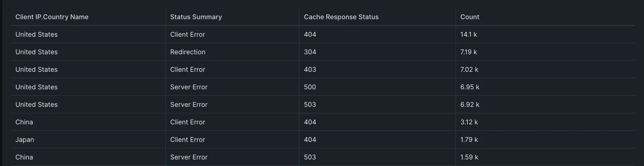Click the Status Summary column header
The height and width of the screenshot is (166, 644).
pos(196,17)
